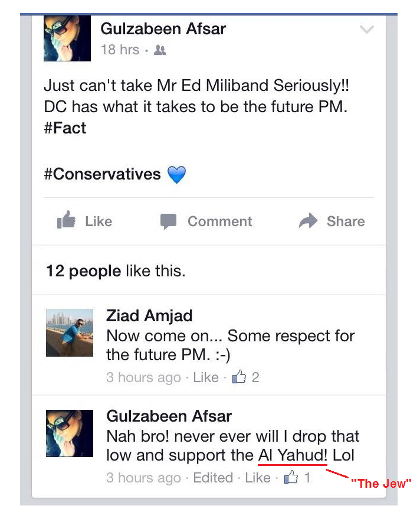This screenshot has height=522, width=420.
Task: Open the post options chevron menu
Action: point(366,30)
